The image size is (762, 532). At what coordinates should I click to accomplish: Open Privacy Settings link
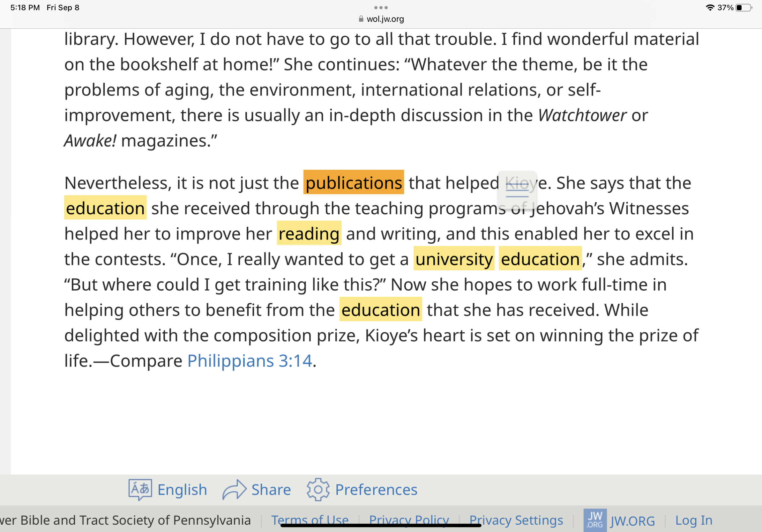click(x=516, y=520)
